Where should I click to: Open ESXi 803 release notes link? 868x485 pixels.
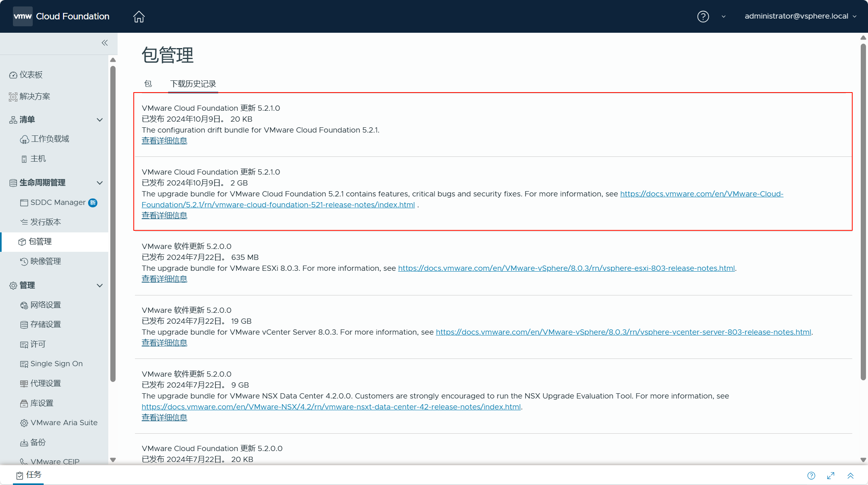tap(566, 268)
